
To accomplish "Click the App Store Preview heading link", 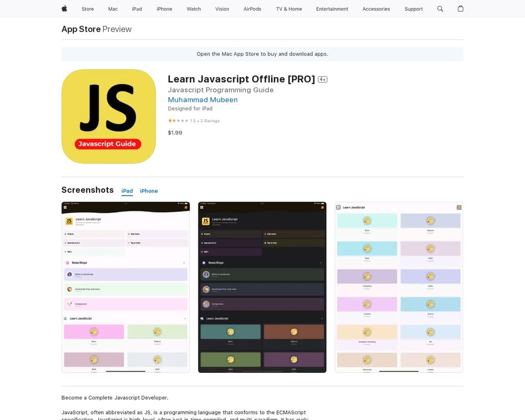I will point(96,29).
